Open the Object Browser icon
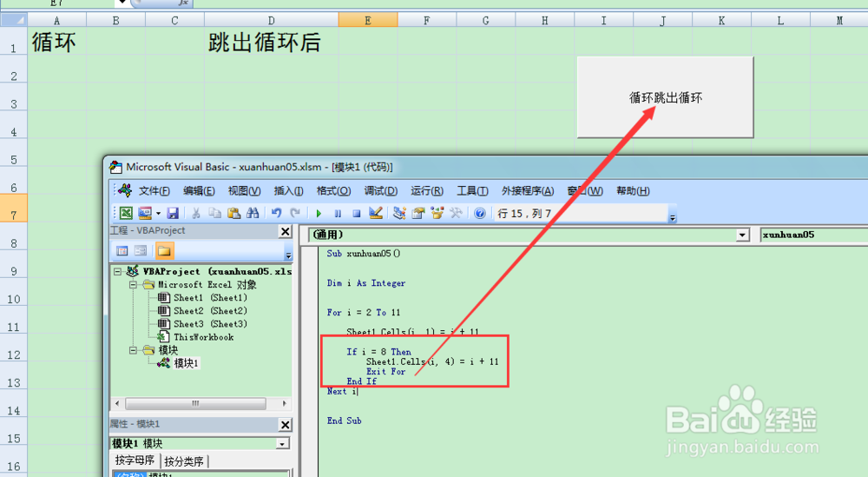The height and width of the screenshot is (477, 868). tap(437, 213)
